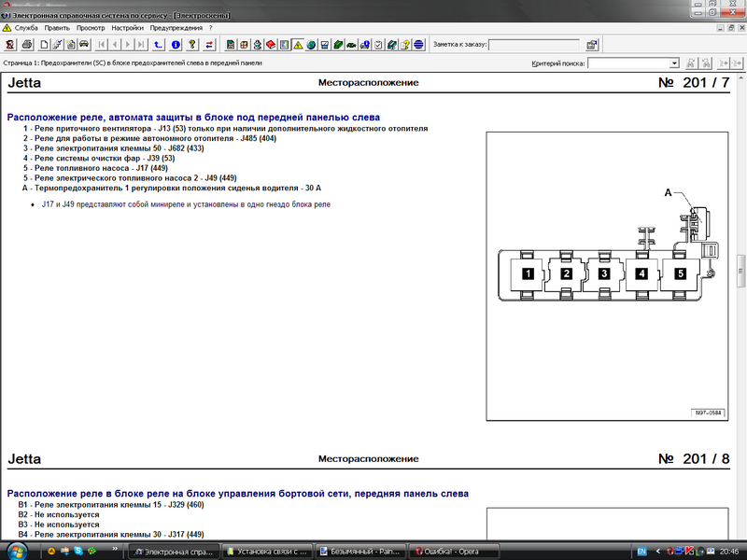This screenshot has width=747, height=560.
Task: Switch to the Электронная спра... taskbar window
Action: coord(174,552)
